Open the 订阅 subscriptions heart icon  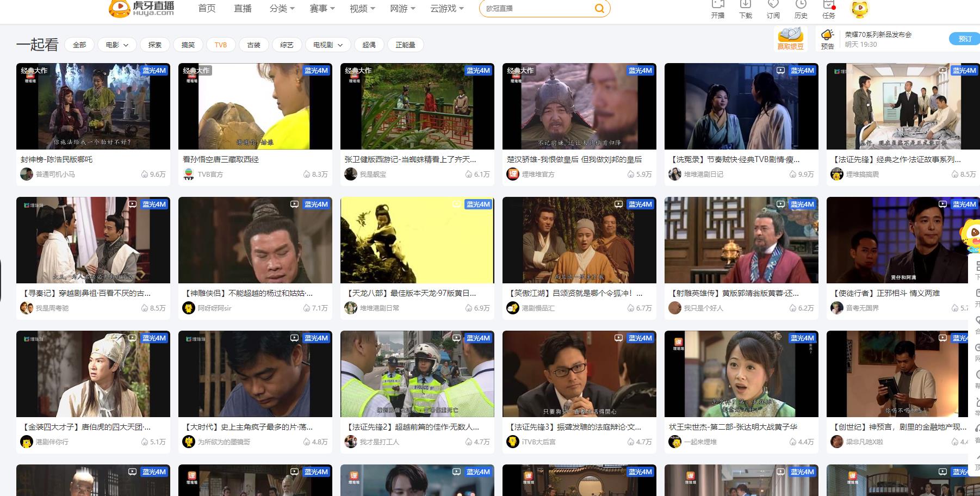[773, 4]
